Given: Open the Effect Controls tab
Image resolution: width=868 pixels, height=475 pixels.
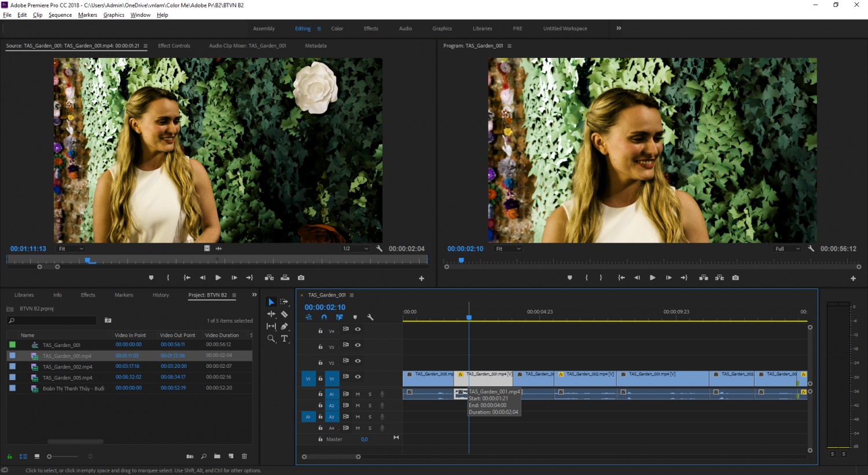Looking at the screenshot, I should [x=174, y=46].
